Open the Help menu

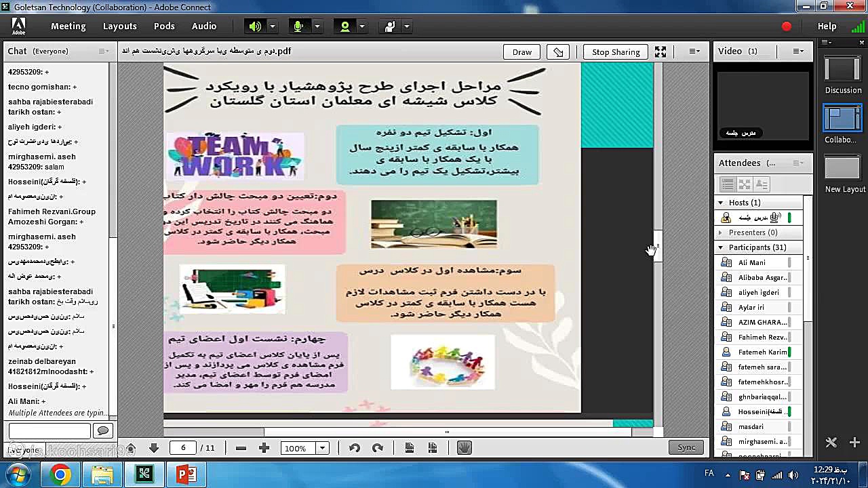[827, 26]
